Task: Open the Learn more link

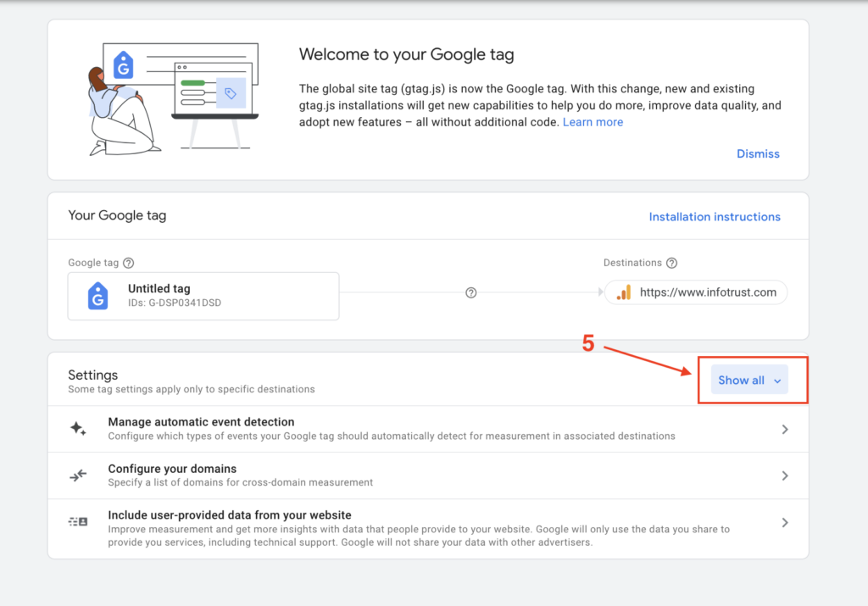Action: (x=593, y=122)
